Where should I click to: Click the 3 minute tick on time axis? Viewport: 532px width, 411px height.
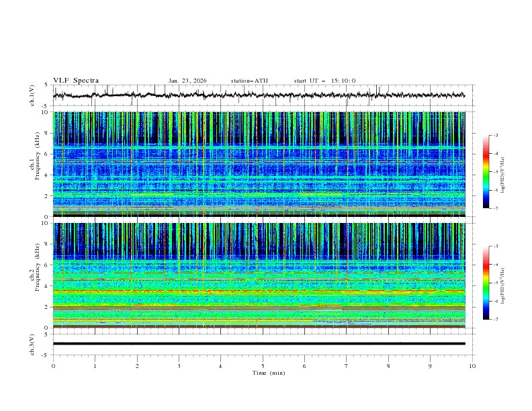[179, 366]
